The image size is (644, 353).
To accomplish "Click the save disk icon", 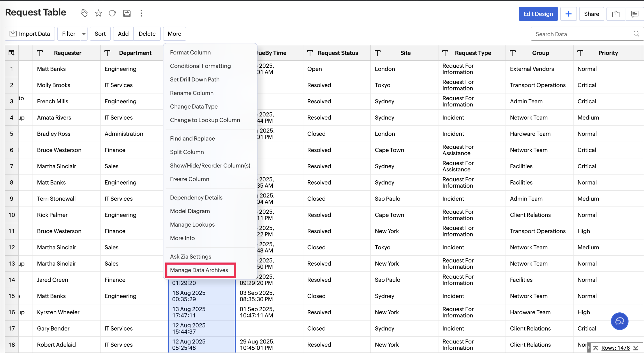I will pos(127,13).
